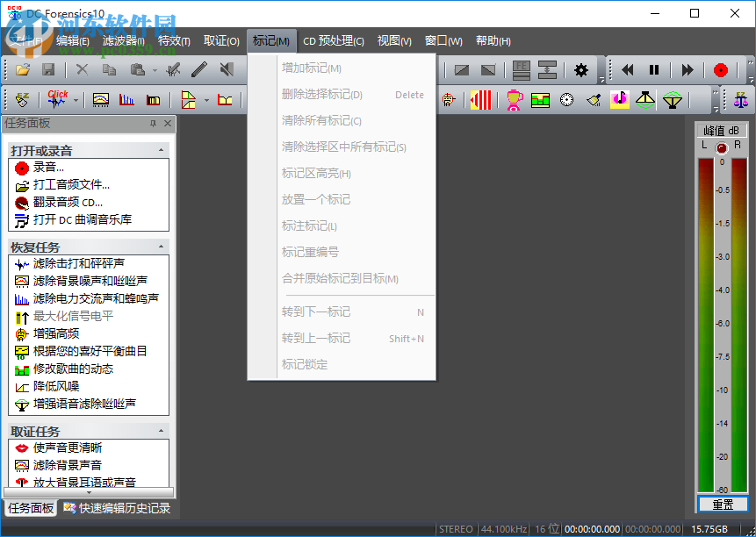
Task: Click the copy toolbar icon
Action: coord(110,70)
